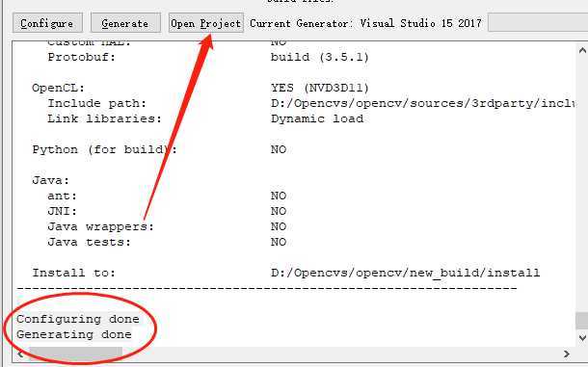
Task: Click the 'Protobuf:' output line
Action: [x=81, y=57]
